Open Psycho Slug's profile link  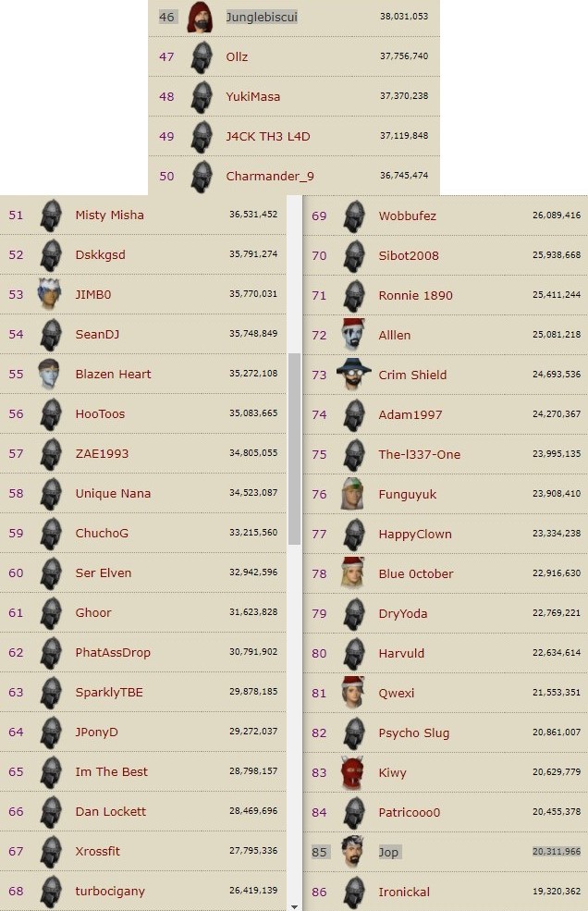414,732
